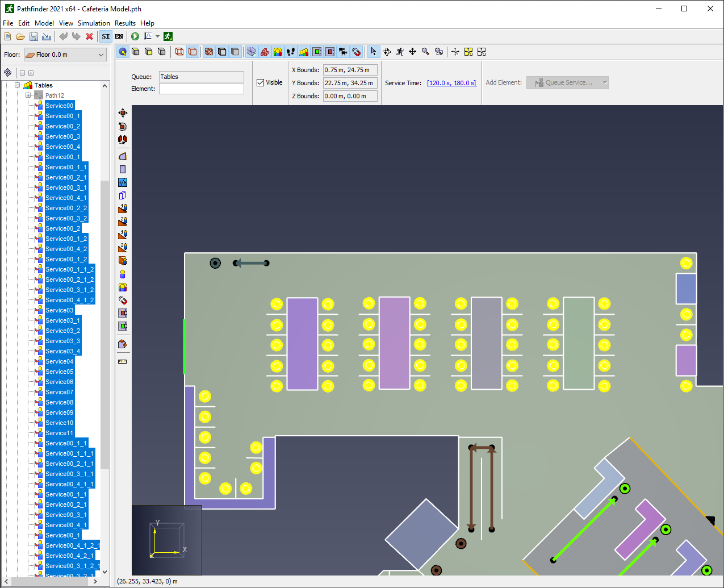This screenshot has width=724, height=588.
Task: Choose the Zoom to box tool
Action: tap(439, 52)
